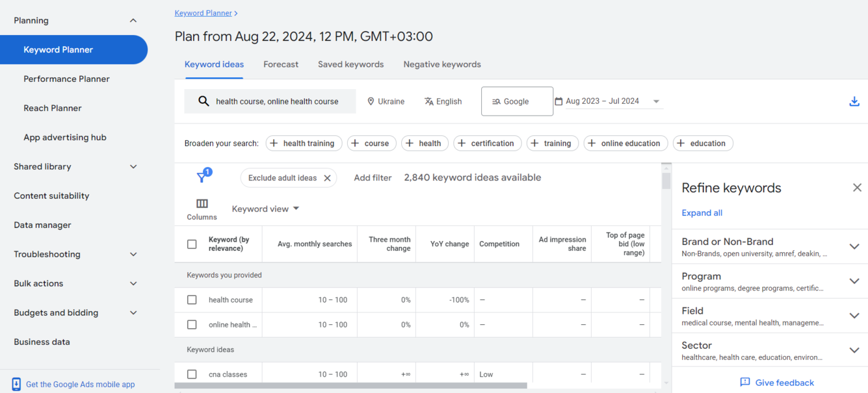868x393 pixels.
Task: Expand the Sector refinement
Action: 854,350
